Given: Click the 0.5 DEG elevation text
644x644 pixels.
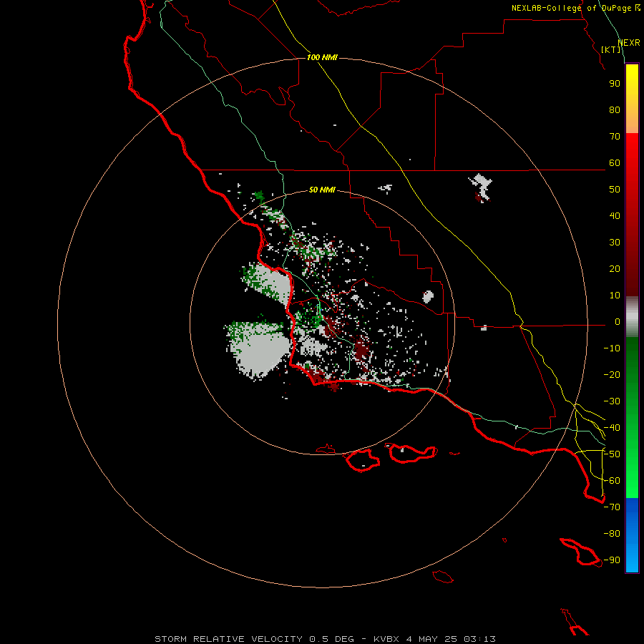Looking at the screenshot, I should [x=331, y=639].
